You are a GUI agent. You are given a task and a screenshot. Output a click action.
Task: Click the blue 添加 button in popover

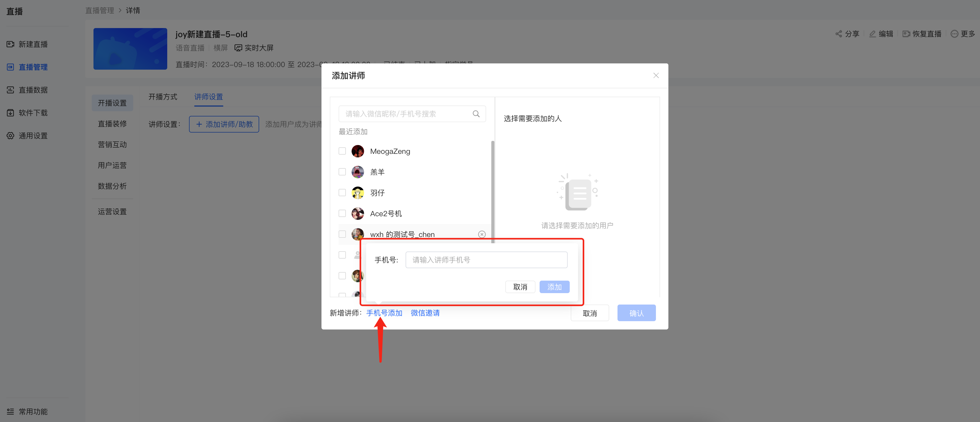click(554, 287)
